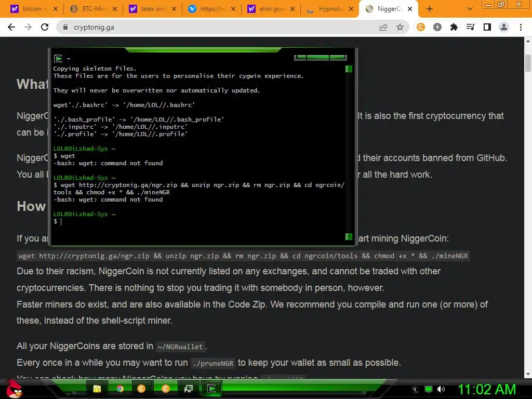Viewport: 532px width, 399px height.
Task: Open the Chrome profile avatar menu
Action: (x=504, y=27)
